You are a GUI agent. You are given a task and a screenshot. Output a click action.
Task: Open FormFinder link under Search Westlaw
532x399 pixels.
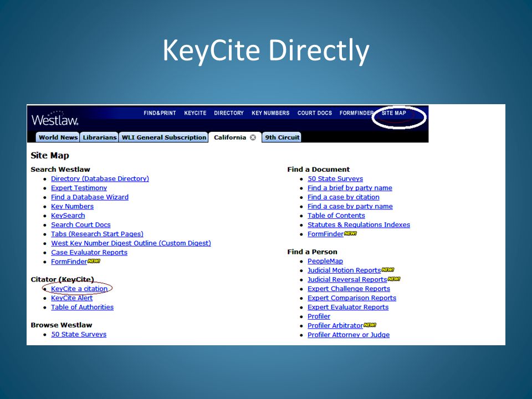(69, 261)
